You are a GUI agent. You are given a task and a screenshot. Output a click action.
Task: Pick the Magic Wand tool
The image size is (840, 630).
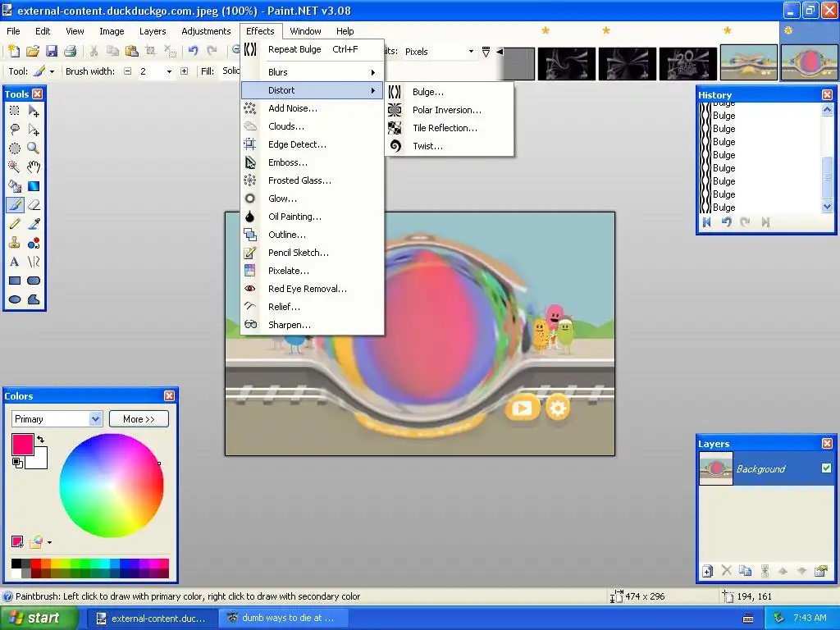[15, 167]
